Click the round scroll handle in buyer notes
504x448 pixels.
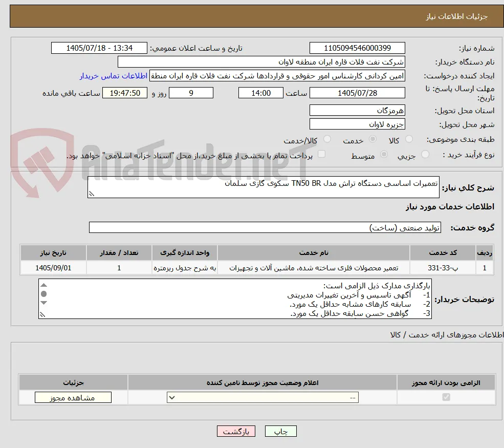44,293
